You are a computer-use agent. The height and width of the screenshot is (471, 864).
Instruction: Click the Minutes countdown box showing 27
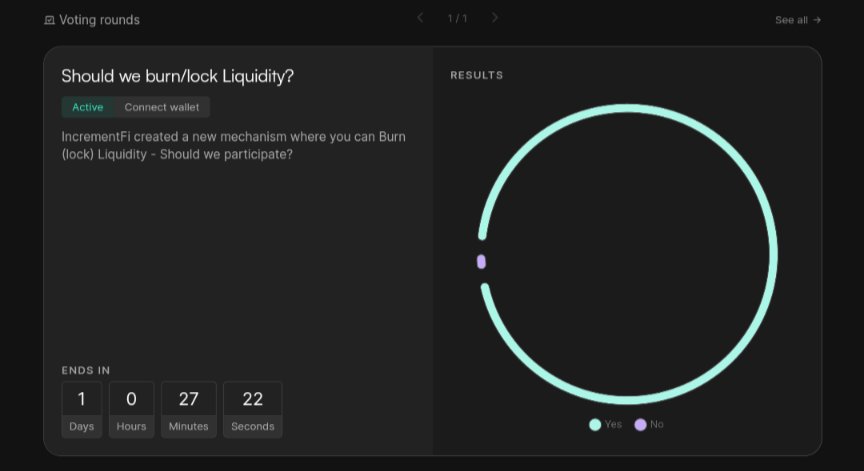click(188, 410)
